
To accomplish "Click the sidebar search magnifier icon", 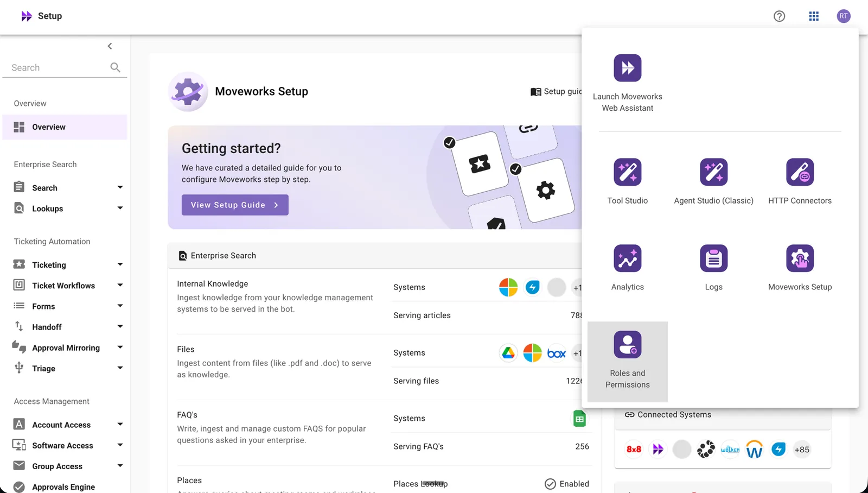I will click(x=115, y=67).
